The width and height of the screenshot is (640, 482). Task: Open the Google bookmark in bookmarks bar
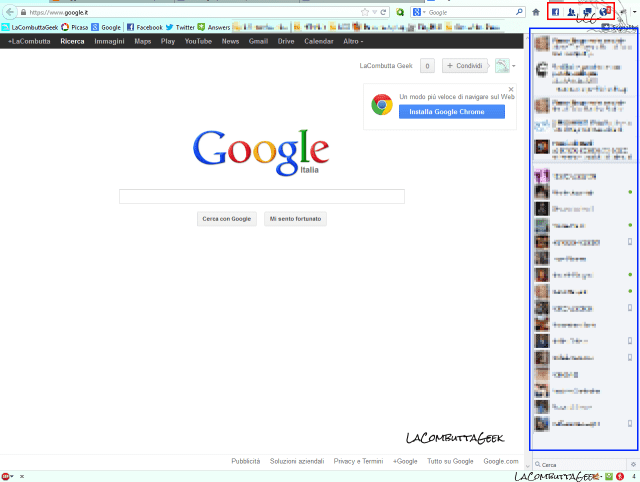[106, 27]
